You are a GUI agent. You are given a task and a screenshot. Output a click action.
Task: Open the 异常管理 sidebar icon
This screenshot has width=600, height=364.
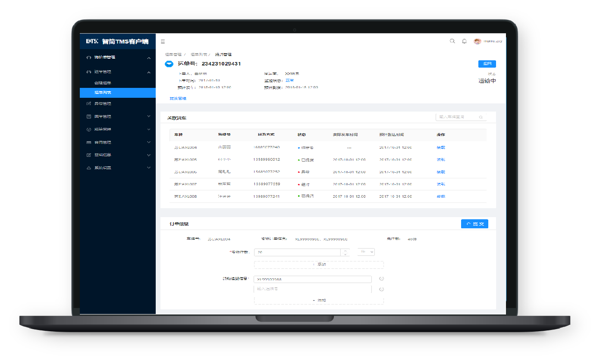point(89,104)
